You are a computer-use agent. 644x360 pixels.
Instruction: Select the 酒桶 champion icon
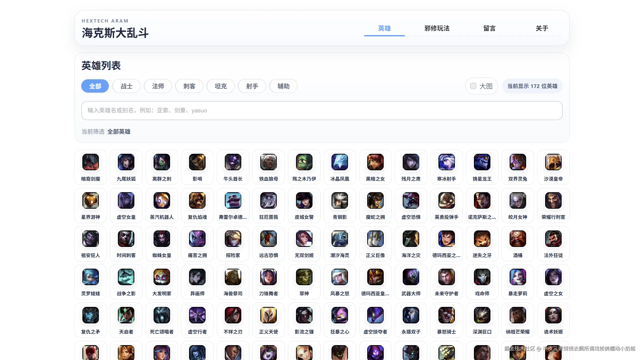[x=517, y=238]
